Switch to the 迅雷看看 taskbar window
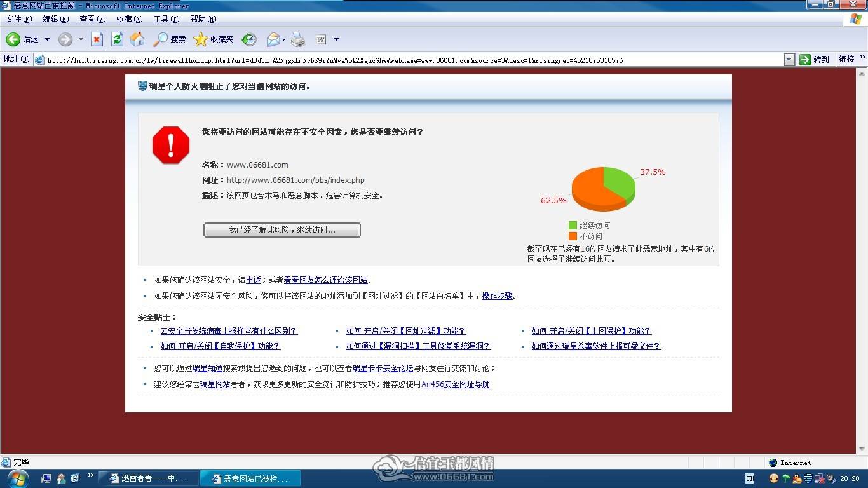 pyautogui.click(x=148, y=478)
